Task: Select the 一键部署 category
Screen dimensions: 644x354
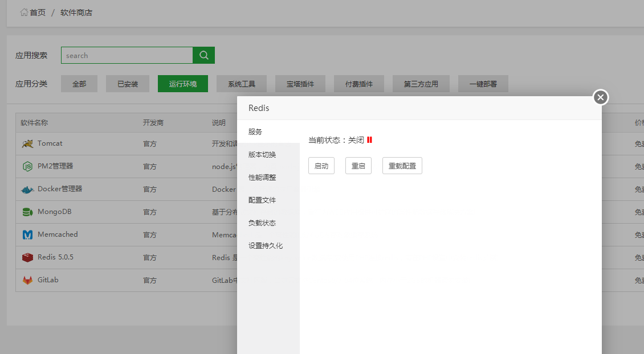Action: [483, 84]
